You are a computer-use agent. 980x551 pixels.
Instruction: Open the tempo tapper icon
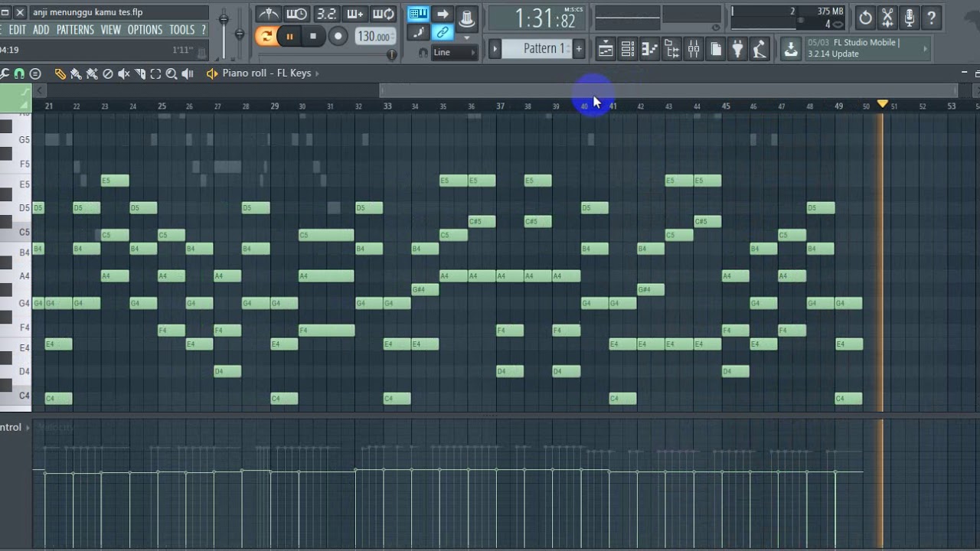pos(759,51)
